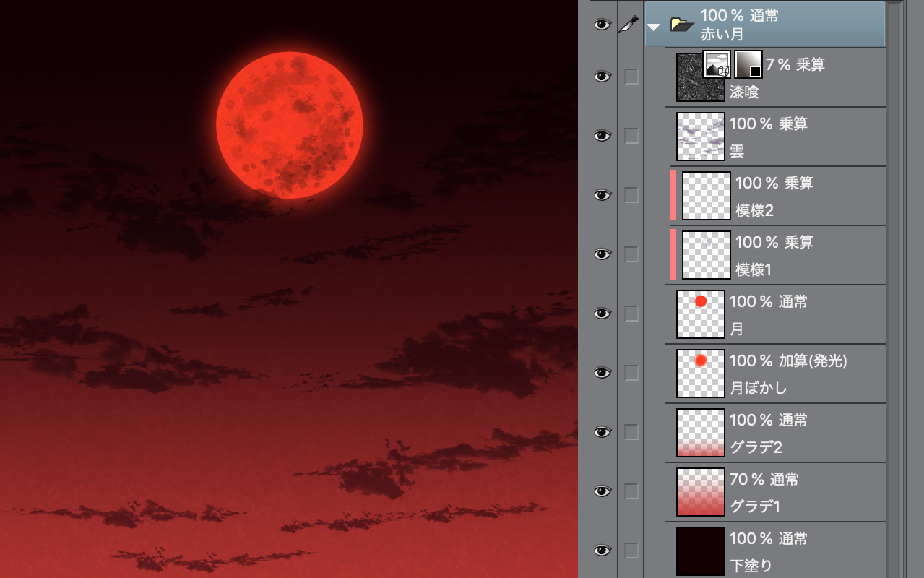Select the グラデ1 layer name
Screen dimensions: 924x578
[x=755, y=507]
